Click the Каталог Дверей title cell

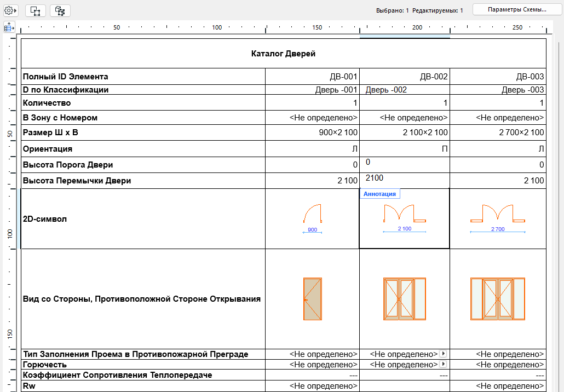point(284,53)
